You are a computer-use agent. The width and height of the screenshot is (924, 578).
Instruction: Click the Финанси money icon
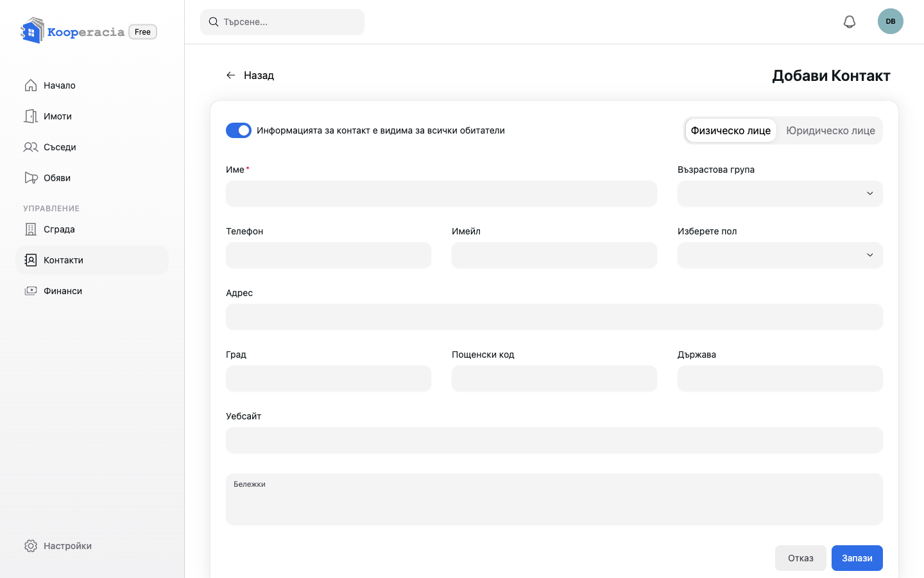click(31, 291)
